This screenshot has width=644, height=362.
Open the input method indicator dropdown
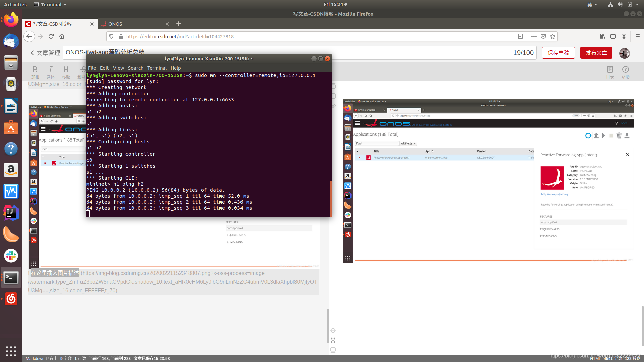click(592, 4)
